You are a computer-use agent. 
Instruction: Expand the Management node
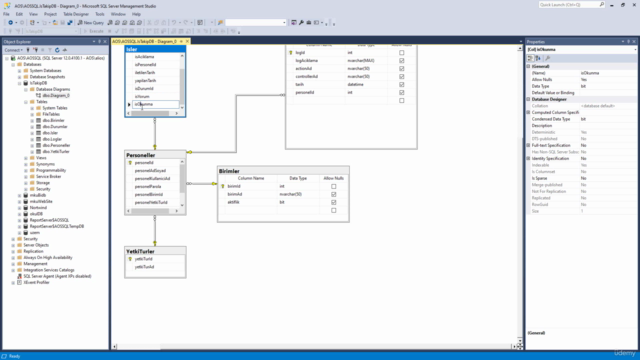pyautogui.click(x=13, y=264)
